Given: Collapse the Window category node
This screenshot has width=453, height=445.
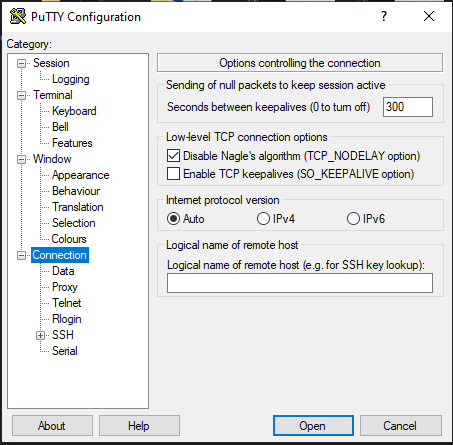Looking at the screenshot, I should (x=21, y=160).
